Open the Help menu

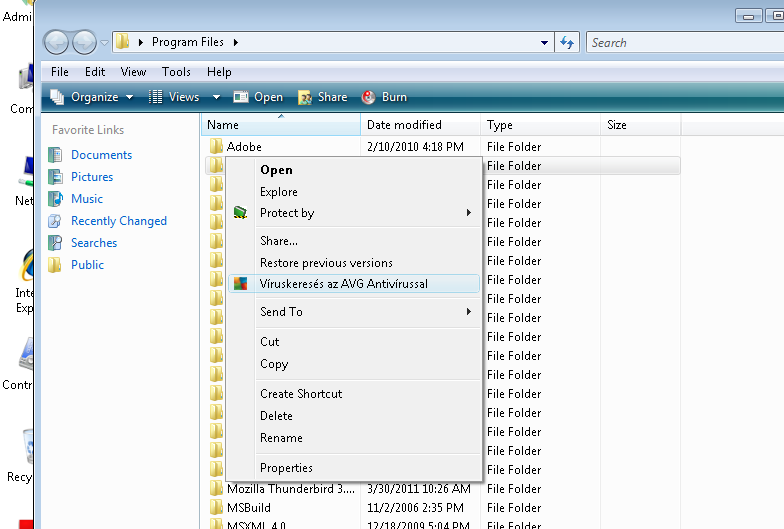coord(219,72)
